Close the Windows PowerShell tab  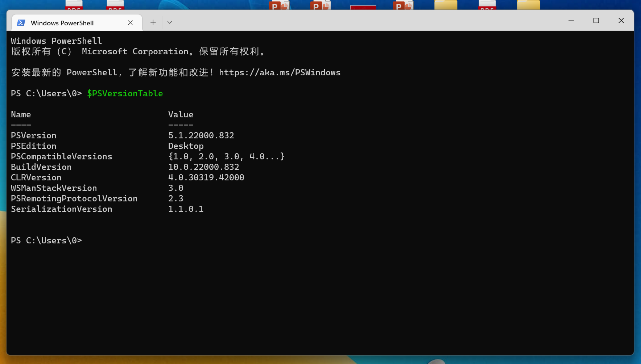point(130,22)
